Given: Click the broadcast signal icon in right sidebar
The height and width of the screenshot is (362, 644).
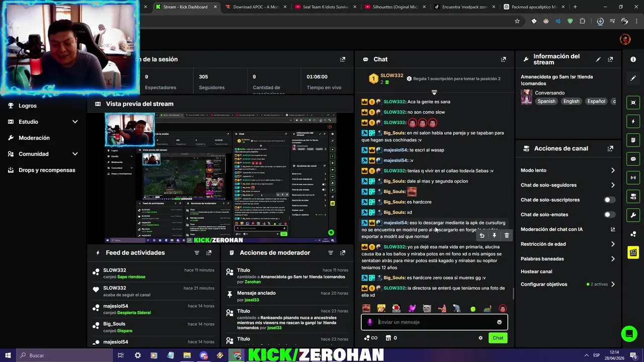Looking at the screenshot, I should 633,177.
